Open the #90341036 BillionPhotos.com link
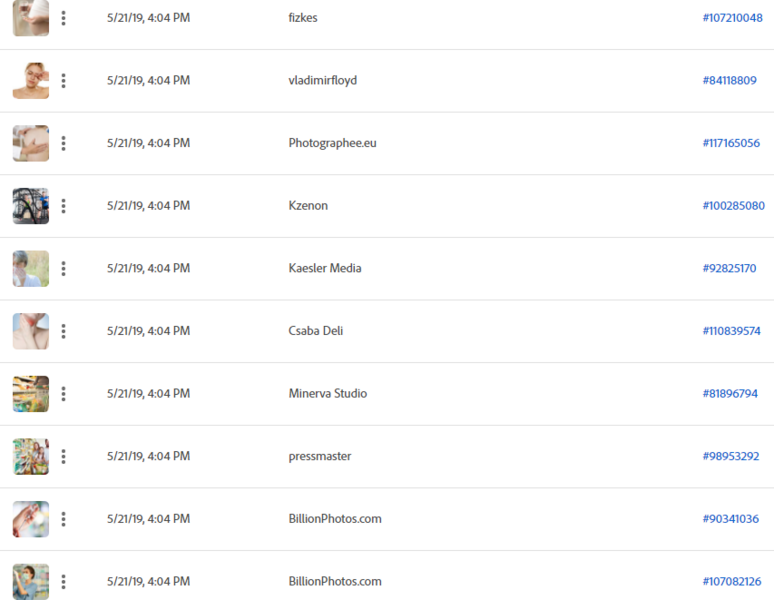The image size is (774, 600). click(731, 519)
